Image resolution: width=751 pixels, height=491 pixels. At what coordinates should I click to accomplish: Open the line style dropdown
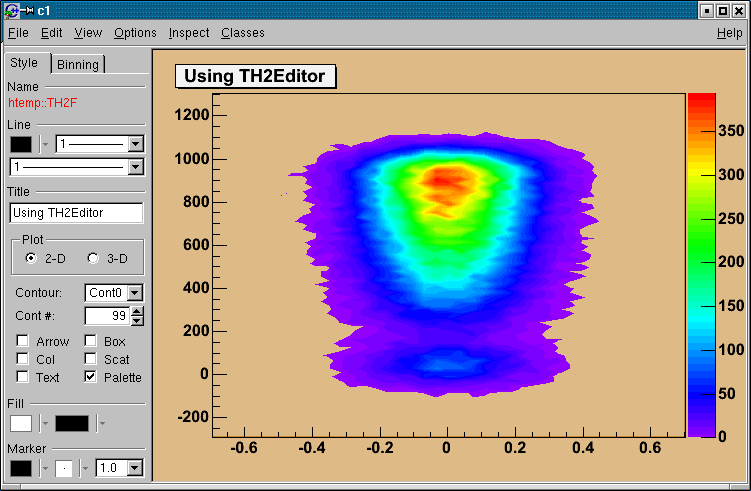tap(136, 144)
